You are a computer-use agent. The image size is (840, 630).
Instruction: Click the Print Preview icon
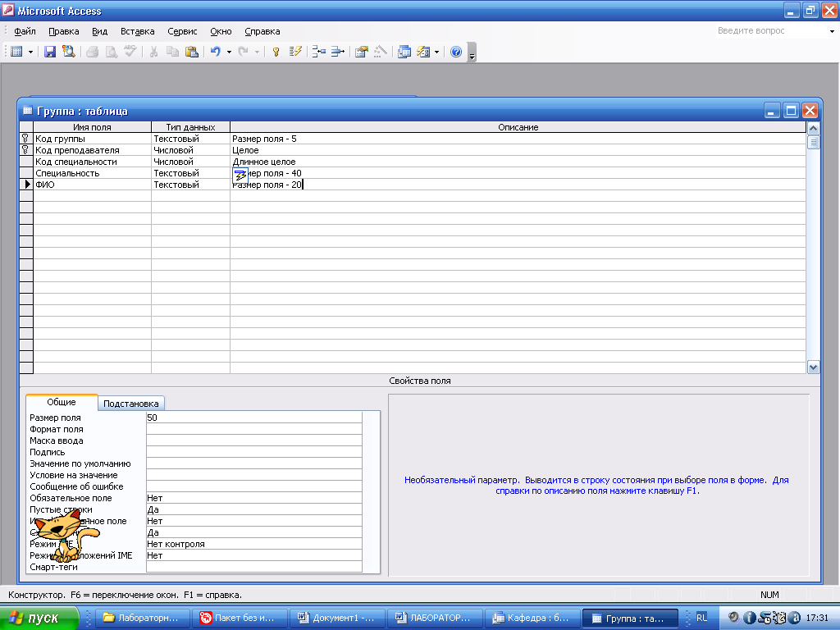pos(111,52)
